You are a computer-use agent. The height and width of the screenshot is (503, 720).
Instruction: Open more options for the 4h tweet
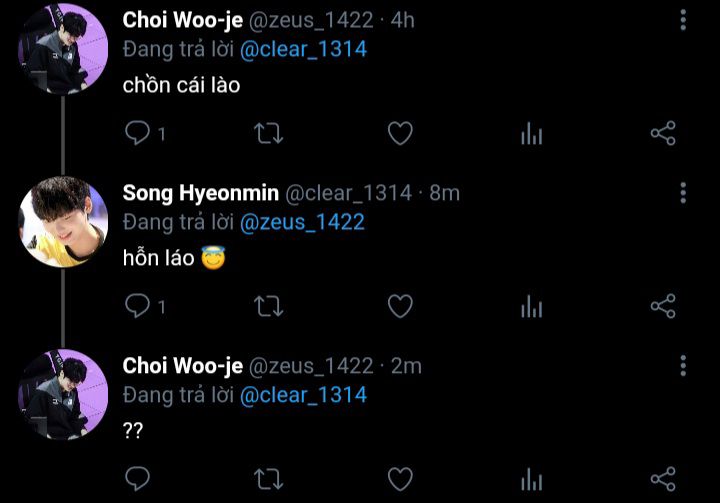pos(683,20)
